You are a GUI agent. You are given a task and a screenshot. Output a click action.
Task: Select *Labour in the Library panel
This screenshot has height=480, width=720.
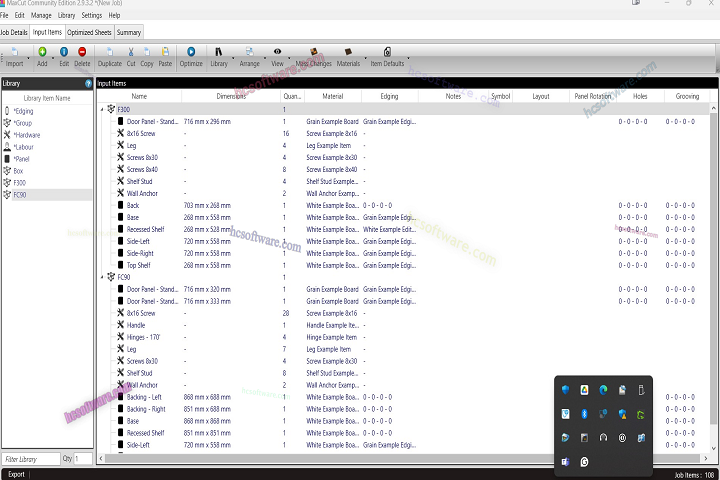pos(23,147)
